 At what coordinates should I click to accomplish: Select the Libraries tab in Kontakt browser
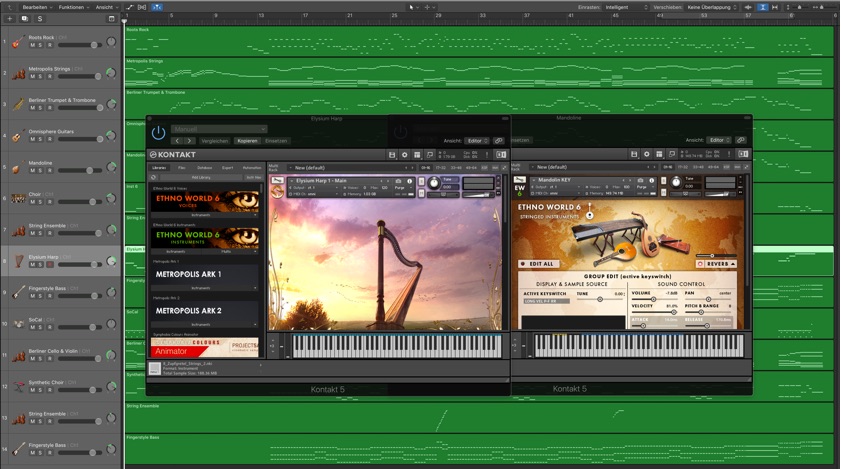tap(159, 168)
